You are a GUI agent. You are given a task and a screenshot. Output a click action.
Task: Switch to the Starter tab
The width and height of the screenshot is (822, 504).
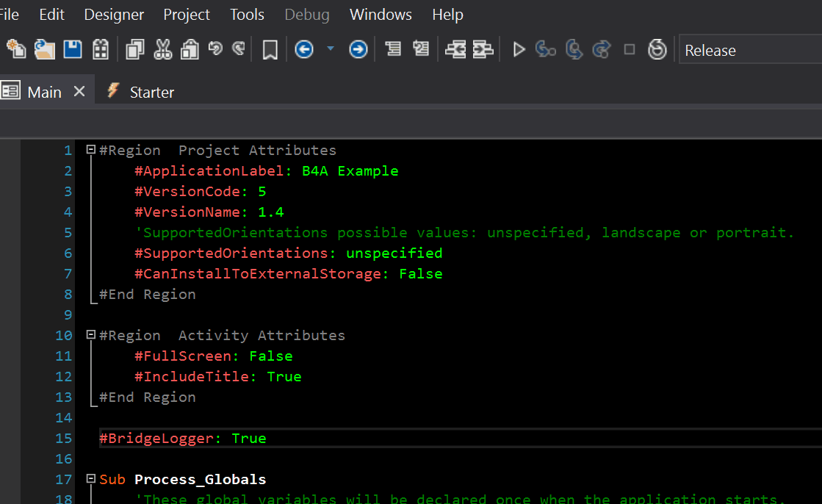click(151, 92)
